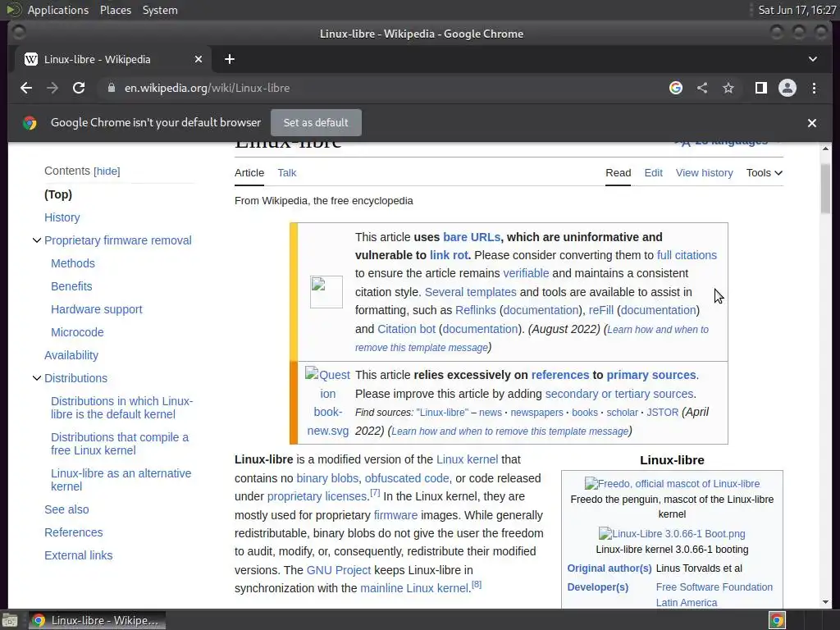The width and height of the screenshot is (840, 630).
Task: Select the Article tab
Action: point(249,172)
